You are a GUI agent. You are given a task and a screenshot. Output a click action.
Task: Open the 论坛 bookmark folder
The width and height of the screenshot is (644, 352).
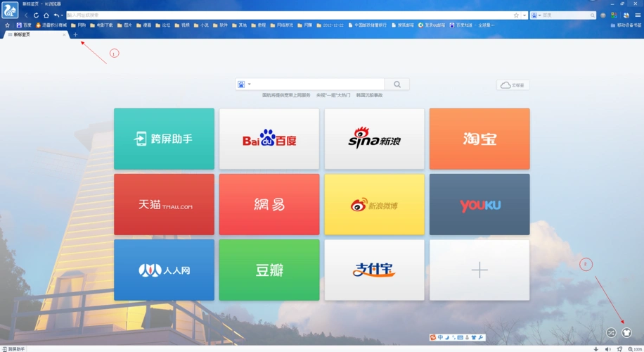click(x=163, y=25)
